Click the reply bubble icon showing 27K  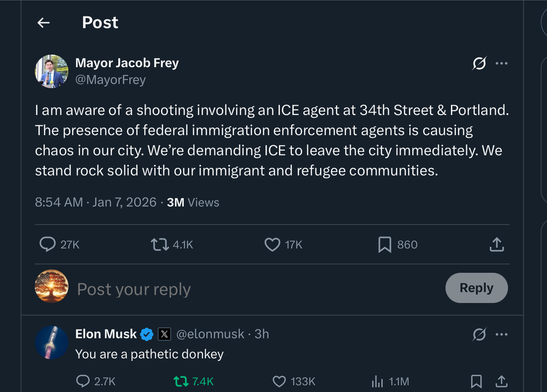(47, 245)
